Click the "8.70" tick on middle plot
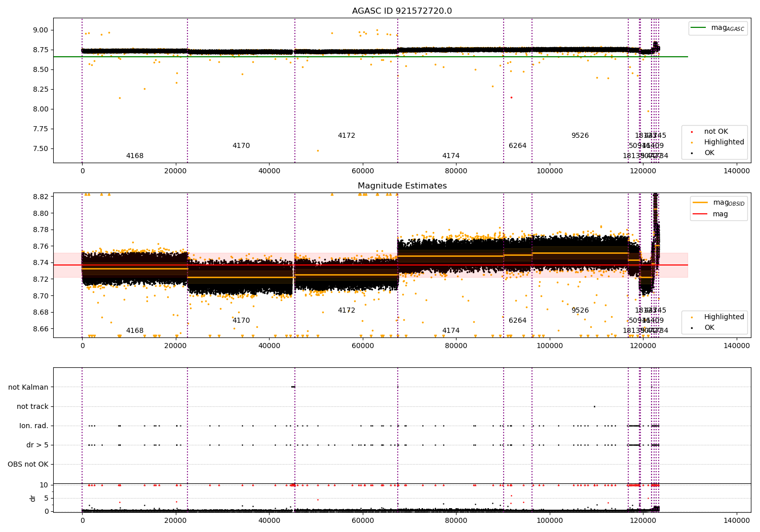The height and width of the screenshot is (532, 760). point(41,296)
